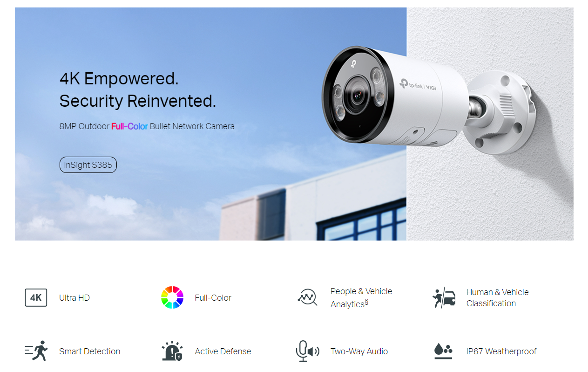Open the Human & Vehicle Classification text

(498, 297)
